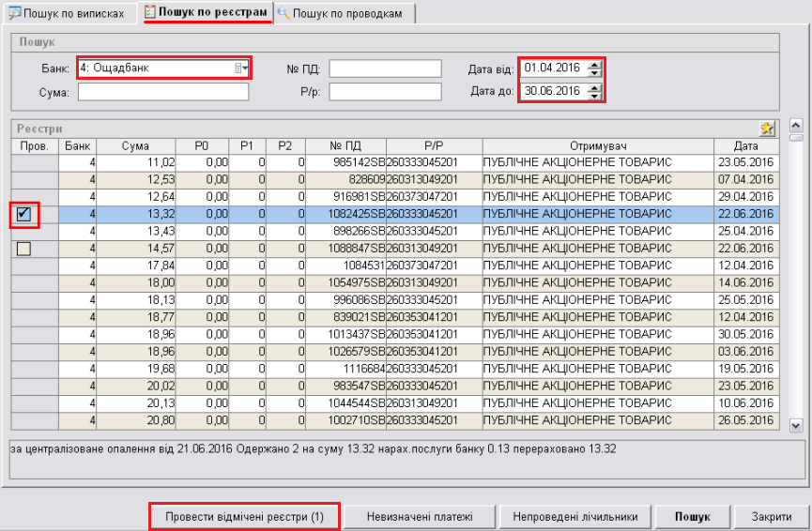Image resolution: width=812 pixels, height=531 pixels.
Task: Click the 'Непроведені лічильники' button
Action: (x=577, y=516)
